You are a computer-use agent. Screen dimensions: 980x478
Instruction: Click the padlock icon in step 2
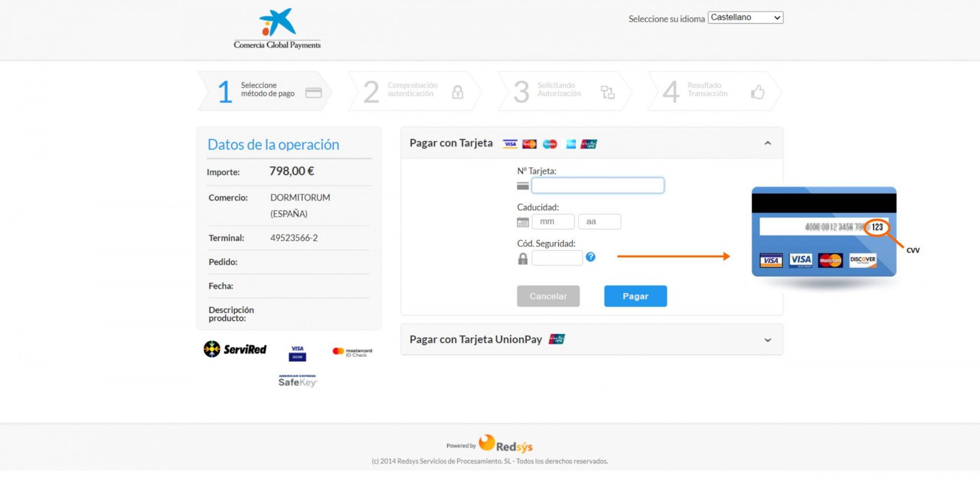[458, 92]
